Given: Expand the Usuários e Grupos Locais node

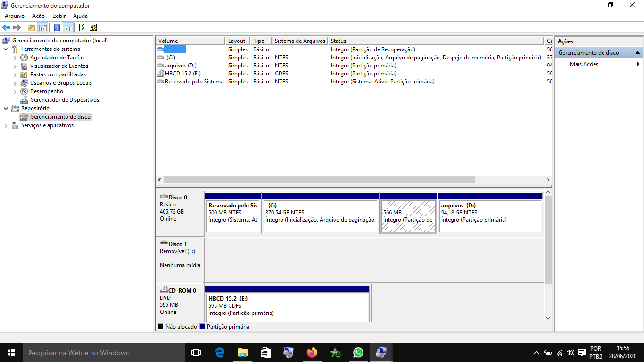Looking at the screenshot, I should 15,83.
